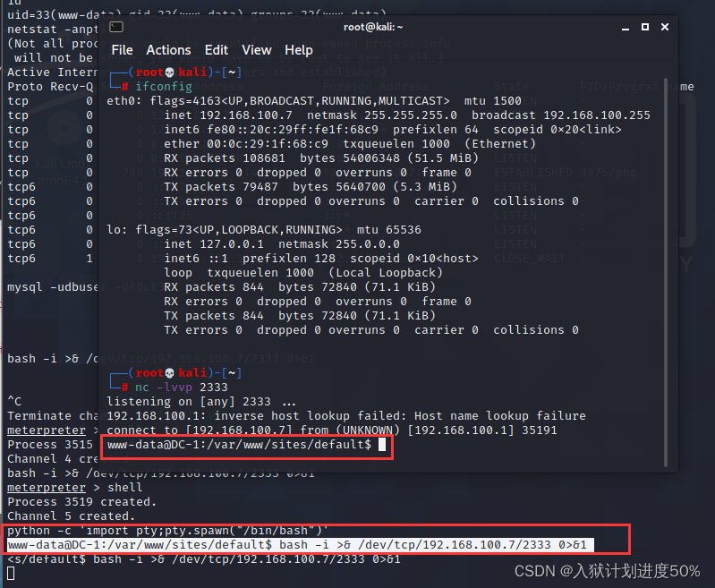715x588 pixels.
Task: Maximize the root@kali terminal window
Action: pyautogui.click(x=645, y=27)
